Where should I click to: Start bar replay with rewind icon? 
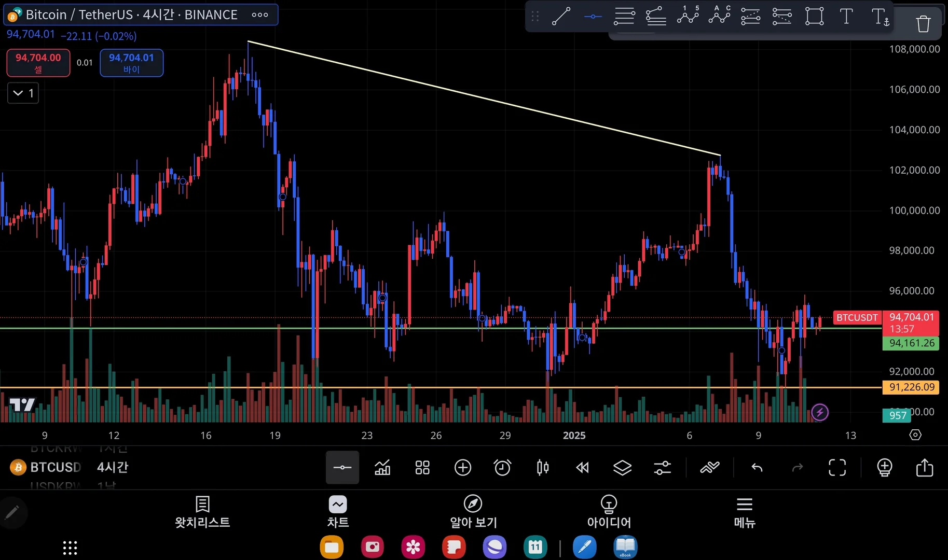tap(582, 468)
